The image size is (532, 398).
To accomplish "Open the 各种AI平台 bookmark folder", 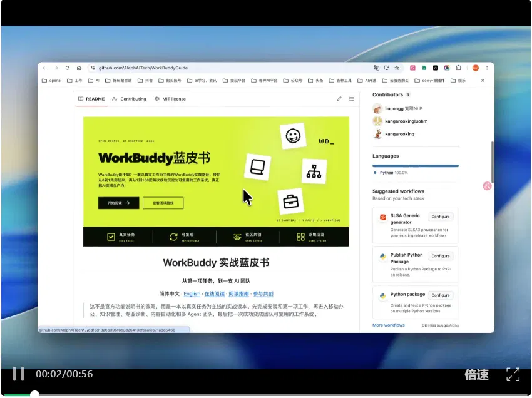I will [264, 81].
